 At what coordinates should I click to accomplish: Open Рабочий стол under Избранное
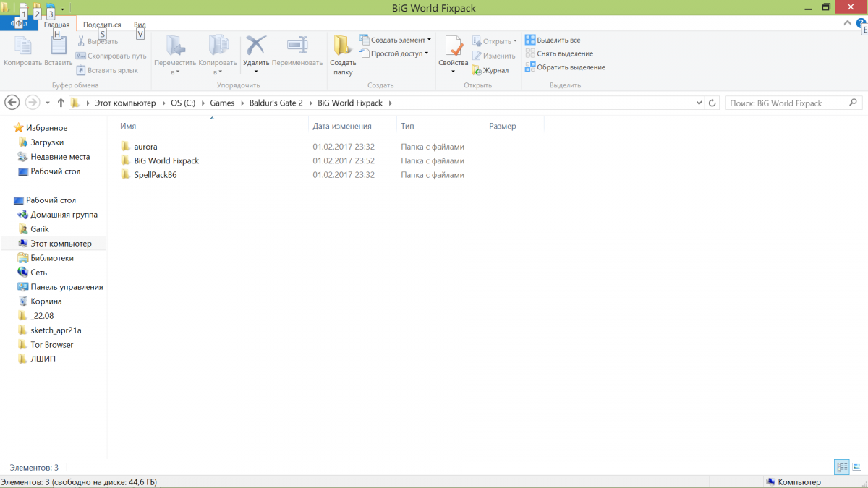(55, 171)
